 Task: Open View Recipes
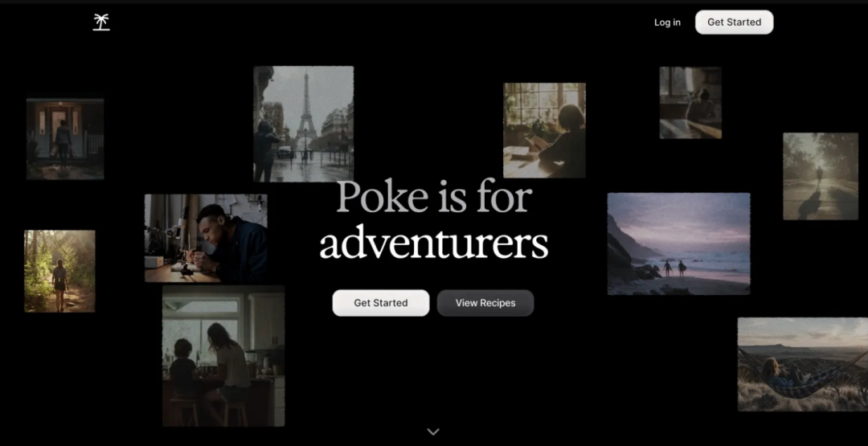point(485,303)
